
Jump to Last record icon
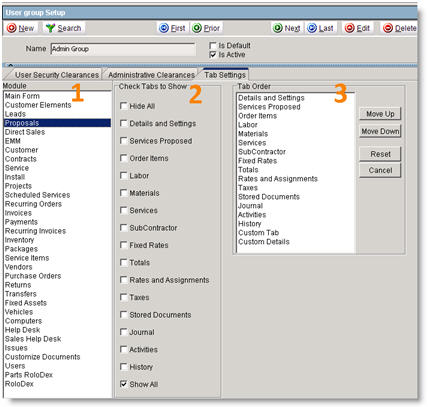coord(312,28)
